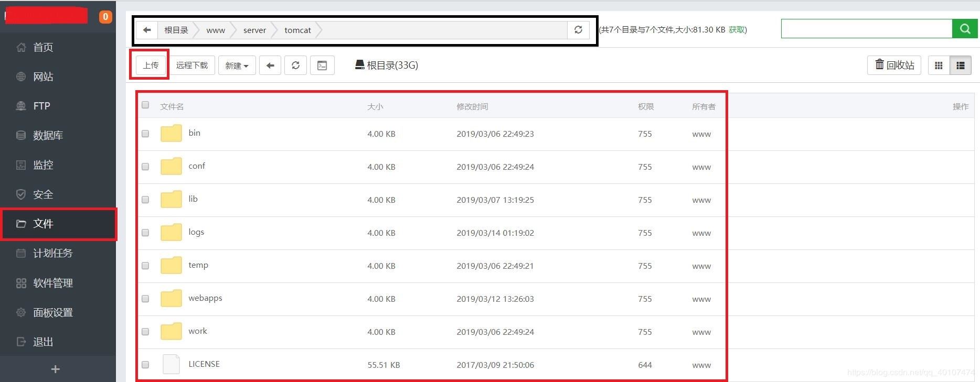The image size is (980, 382).
Task: Click the work folder name
Action: 198,331
